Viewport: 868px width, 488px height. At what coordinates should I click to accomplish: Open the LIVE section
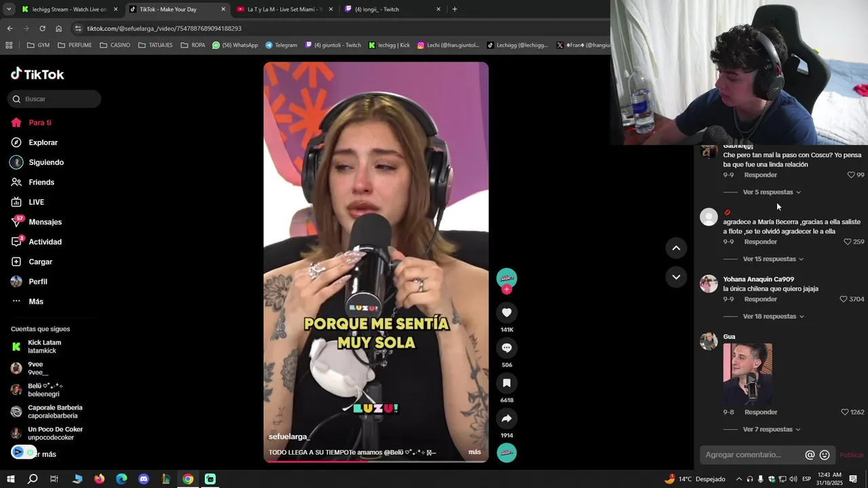click(x=28, y=202)
